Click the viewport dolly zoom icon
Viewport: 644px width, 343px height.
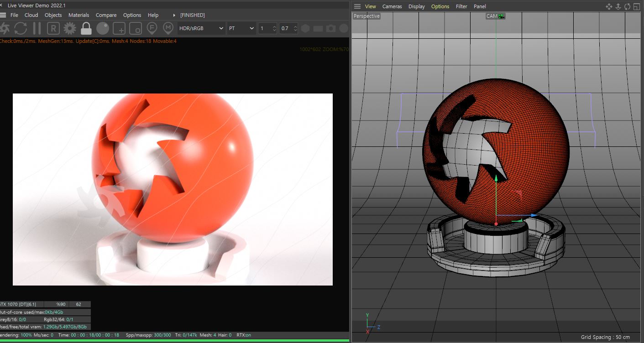(618, 6)
